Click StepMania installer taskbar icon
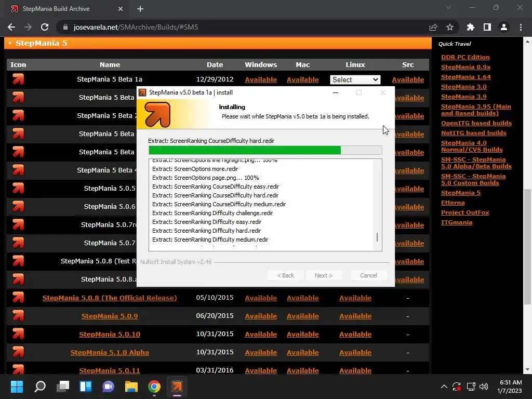Viewport: 532px width, 399px height. [x=177, y=387]
